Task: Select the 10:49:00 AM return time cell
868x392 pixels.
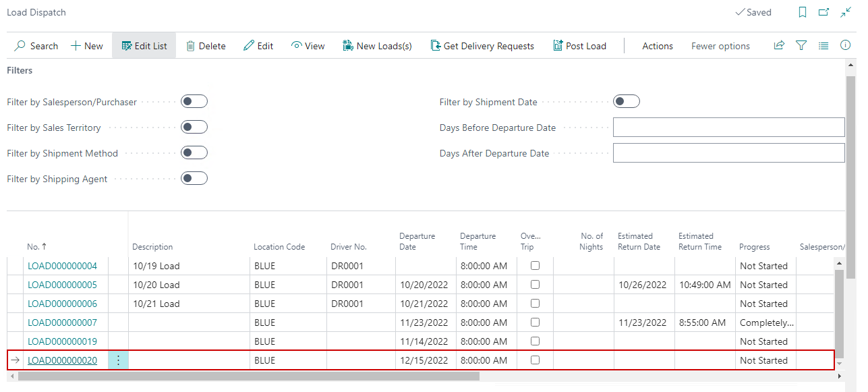Action: tap(705, 285)
